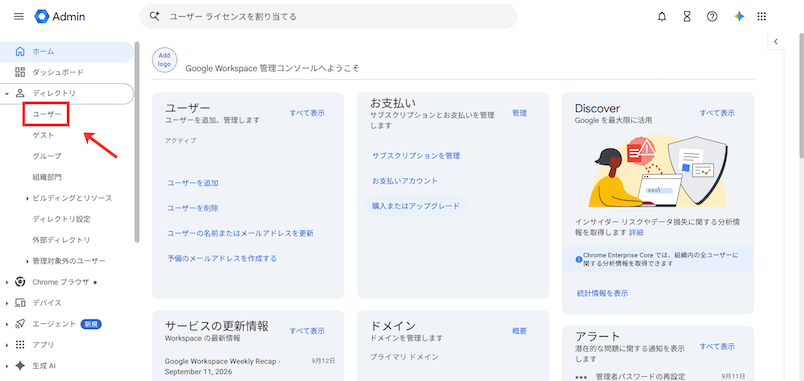Image resolution: width=804 pixels, height=381 pixels.
Task: Click 詳細 link in Discover card
Action: (x=636, y=232)
